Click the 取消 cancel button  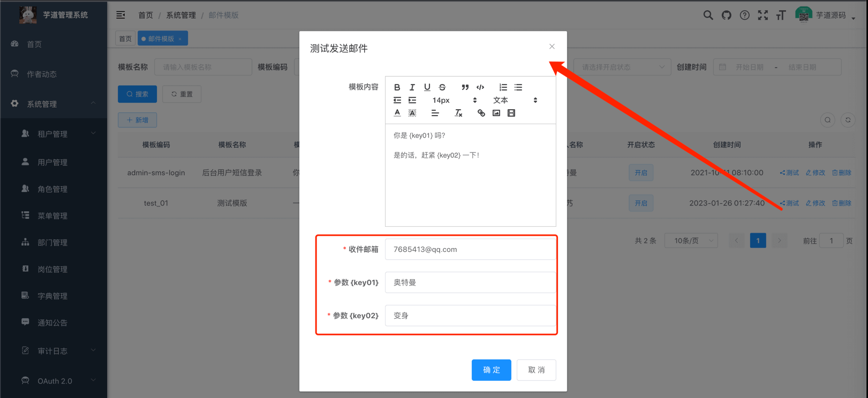(x=536, y=370)
